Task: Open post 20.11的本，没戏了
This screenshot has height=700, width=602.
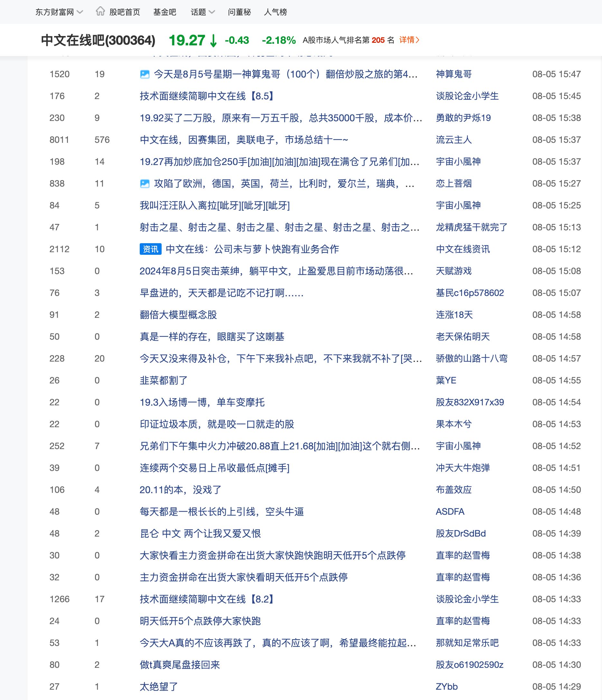Action: click(x=181, y=490)
